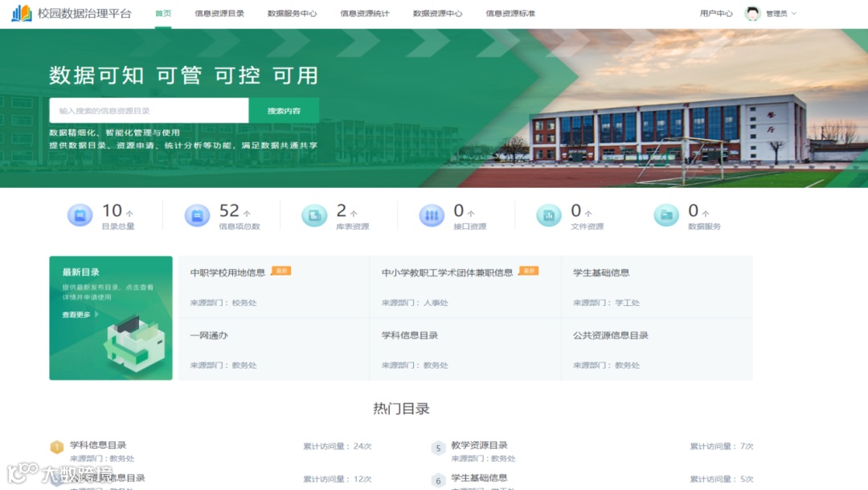Click 累计访问量：5次 text
The height and width of the screenshot is (490, 868).
[x=721, y=479]
